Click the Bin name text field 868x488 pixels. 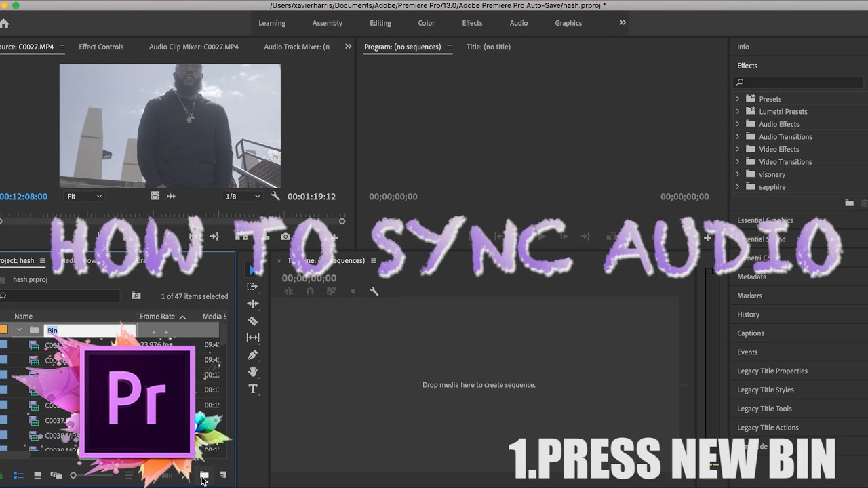tap(90, 331)
